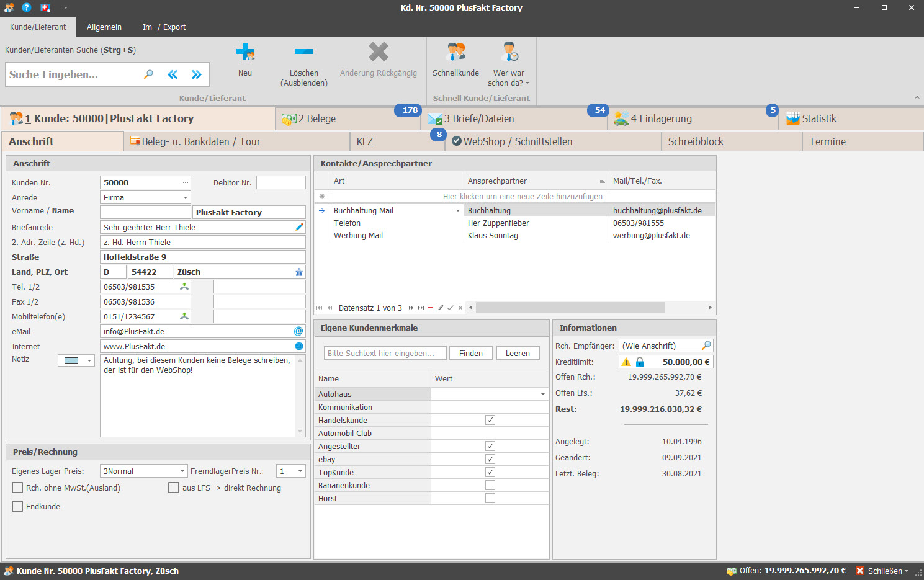924x580 pixels.
Task: Go to previous customer with double-left arrows
Action: coord(173,74)
